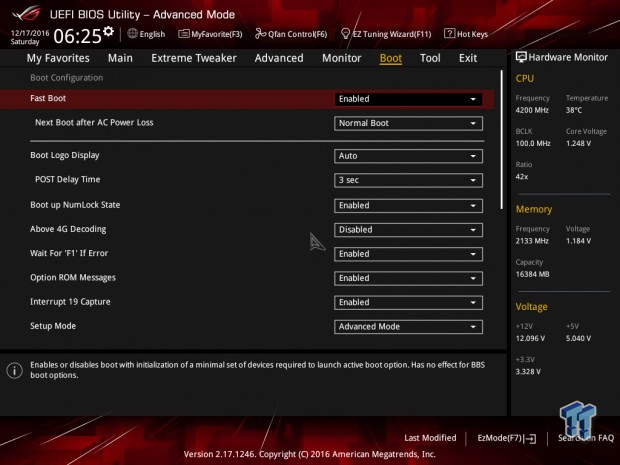Screen dimensions: 620x465
Task: Click the settings list scrollbar
Action: pyautogui.click(x=502, y=140)
